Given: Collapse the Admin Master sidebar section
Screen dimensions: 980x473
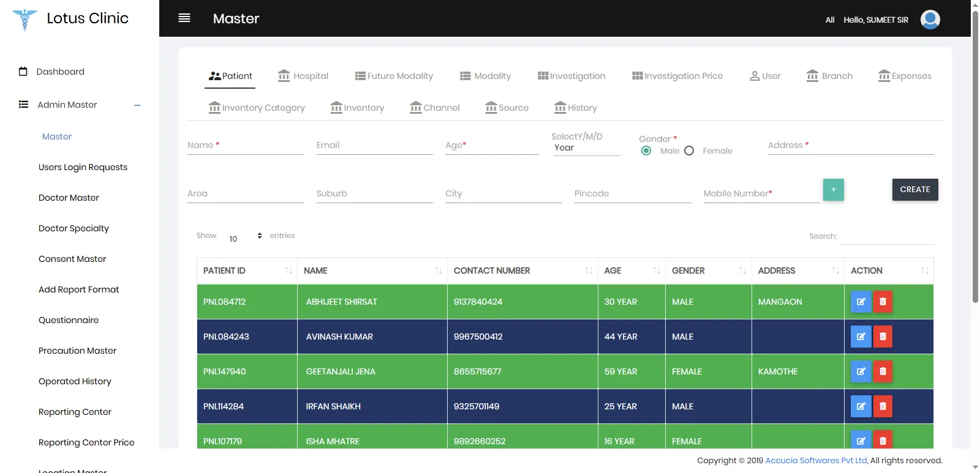Looking at the screenshot, I should [x=137, y=105].
